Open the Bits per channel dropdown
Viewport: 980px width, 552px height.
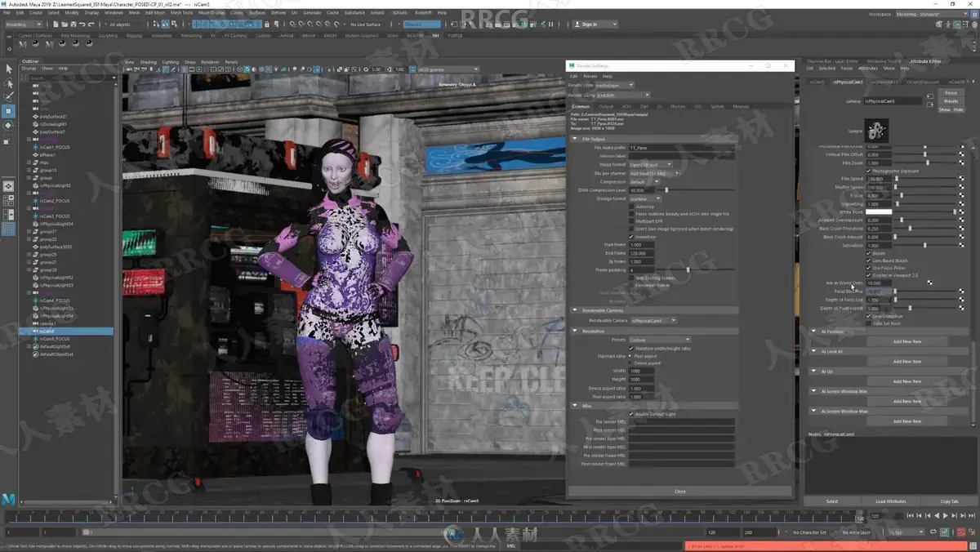pos(654,173)
